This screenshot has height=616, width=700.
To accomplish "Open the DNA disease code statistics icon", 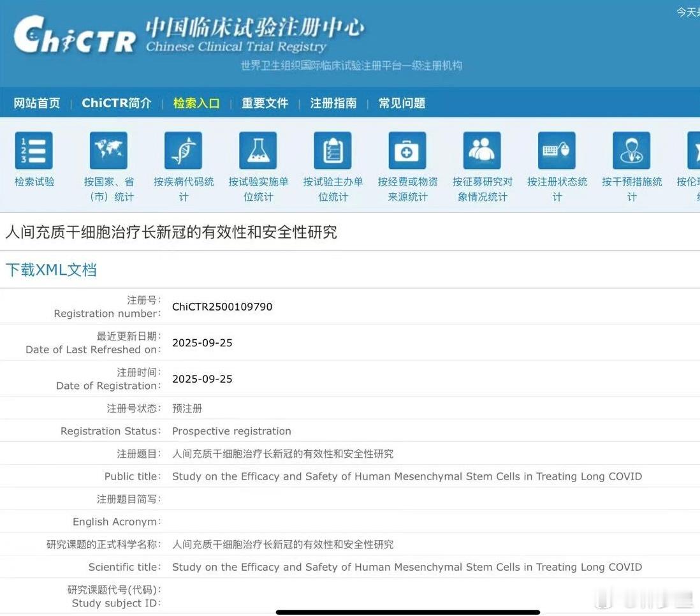I will tap(183, 150).
